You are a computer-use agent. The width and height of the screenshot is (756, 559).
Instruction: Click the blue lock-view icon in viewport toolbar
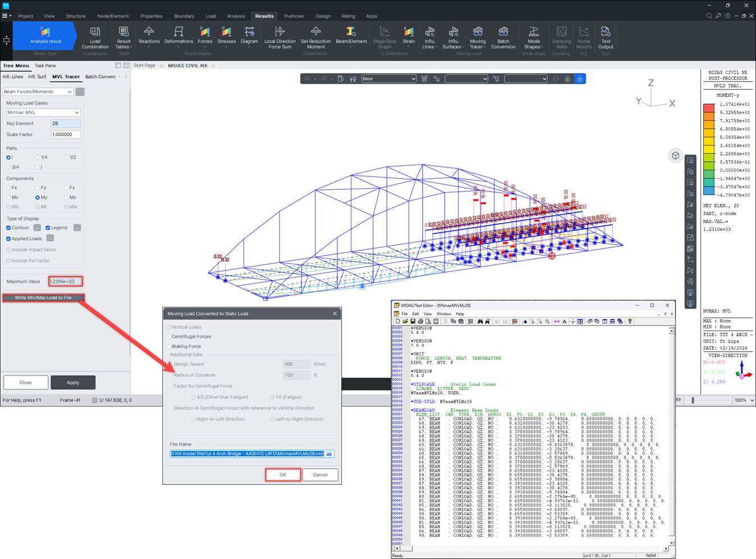pyautogui.click(x=580, y=79)
